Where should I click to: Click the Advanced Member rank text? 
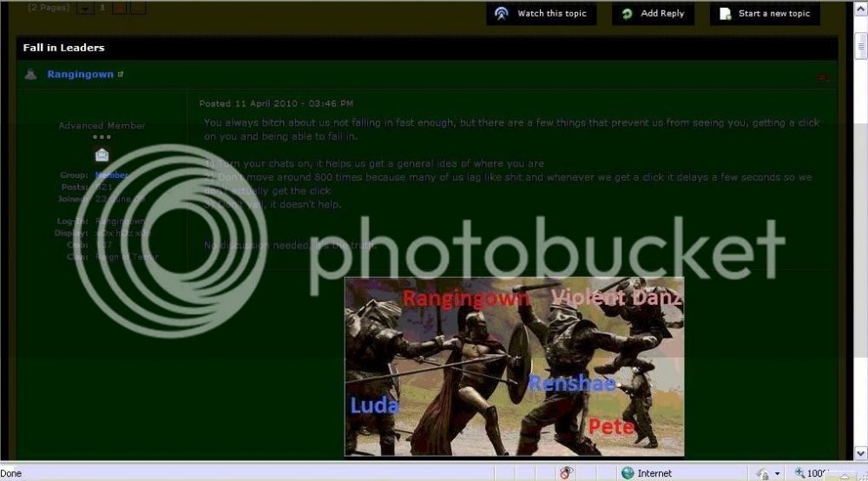[x=102, y=126]
